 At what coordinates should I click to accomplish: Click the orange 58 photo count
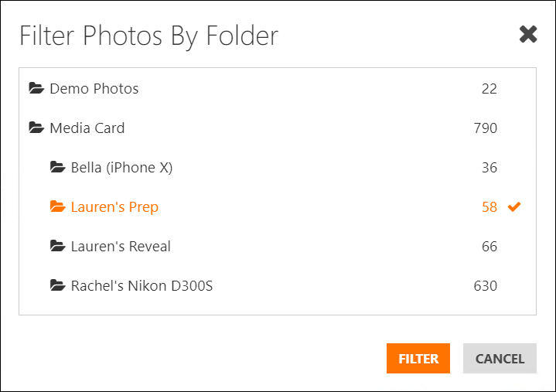489,207
